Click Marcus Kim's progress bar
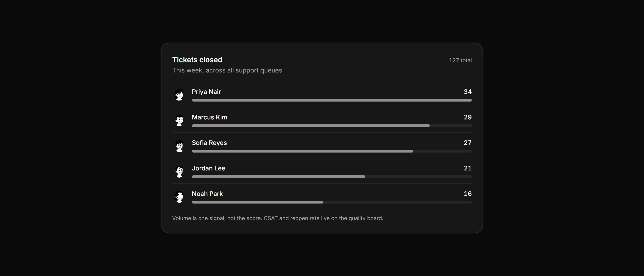Screen dimensions: 644x276 point(332,126)
